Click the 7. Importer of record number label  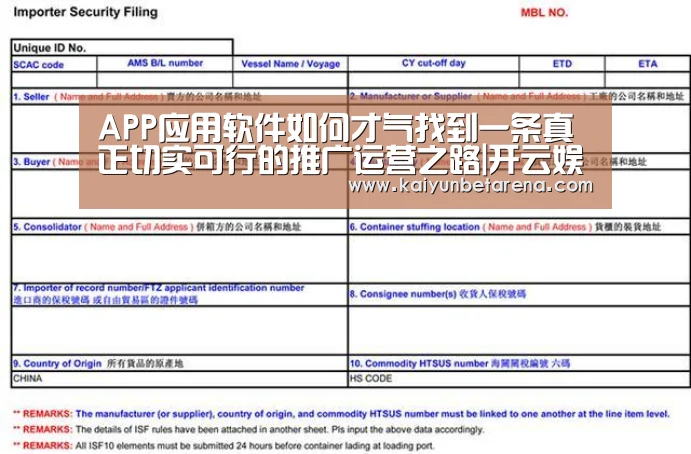159,294
